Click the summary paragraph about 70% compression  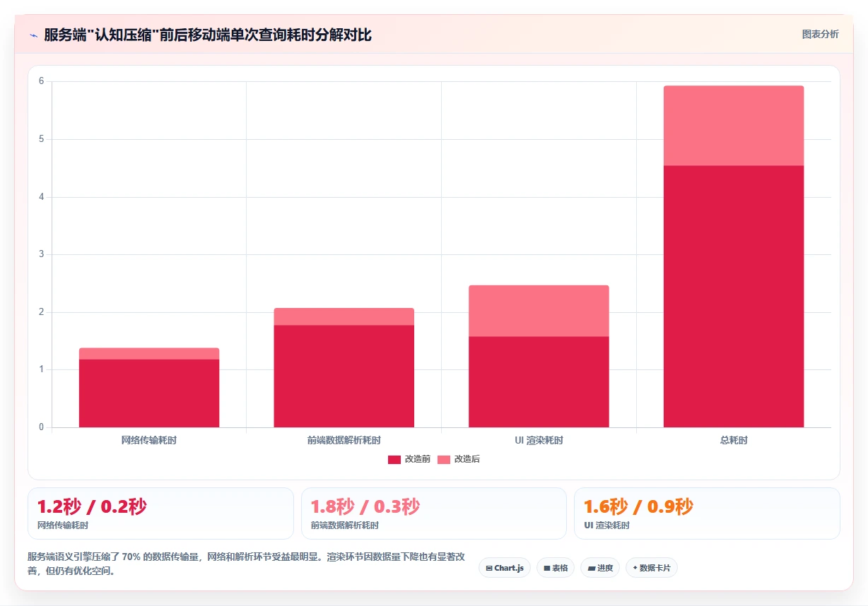coord(247,564)
